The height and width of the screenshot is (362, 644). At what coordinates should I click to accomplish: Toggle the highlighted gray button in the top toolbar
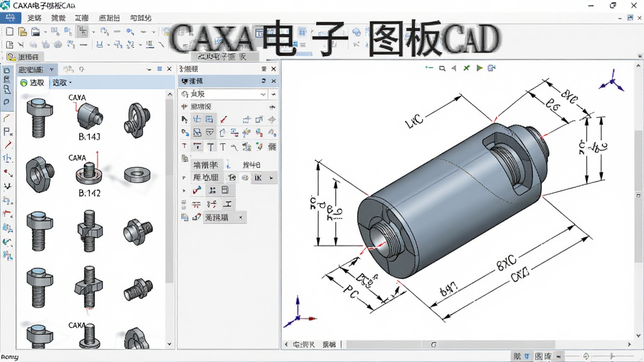tap(83, 31)
